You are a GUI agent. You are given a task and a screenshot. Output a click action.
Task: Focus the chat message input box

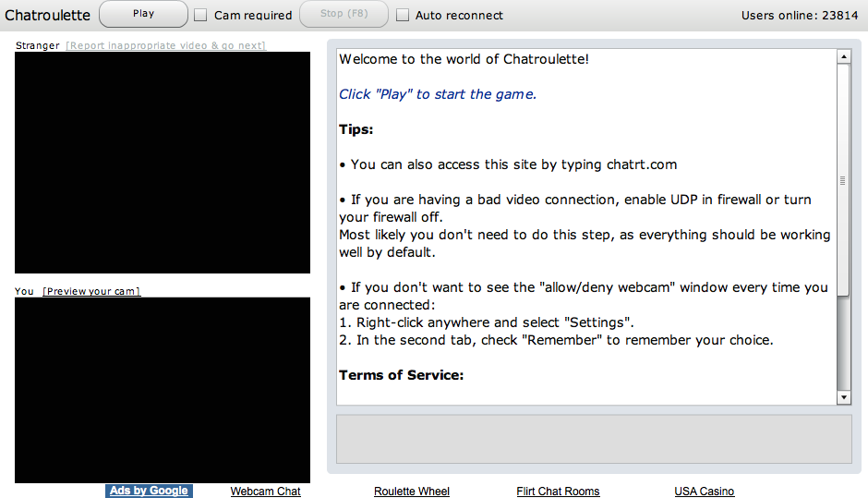point(594,438)
